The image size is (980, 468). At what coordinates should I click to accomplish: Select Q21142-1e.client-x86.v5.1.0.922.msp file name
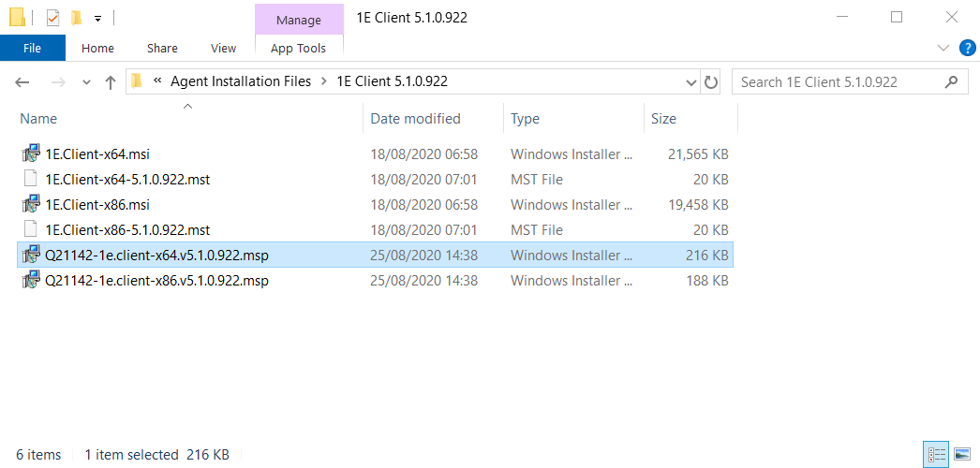tap(156, 281)
